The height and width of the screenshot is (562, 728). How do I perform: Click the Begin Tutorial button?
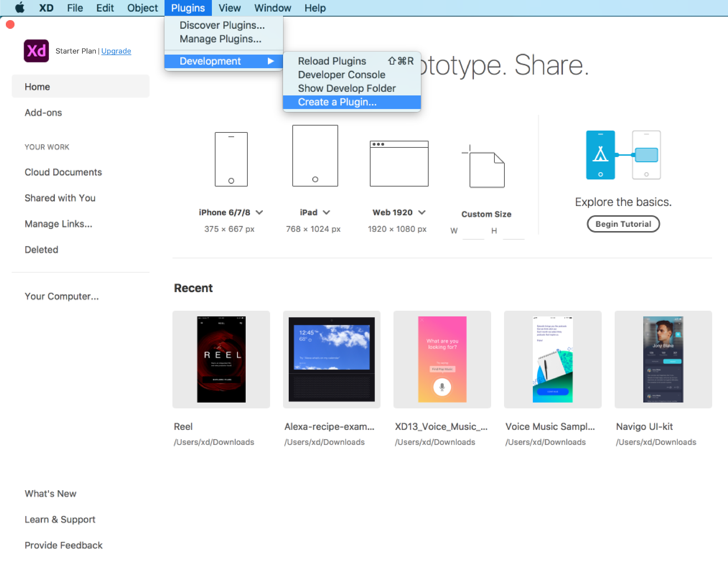pos(623,224)
